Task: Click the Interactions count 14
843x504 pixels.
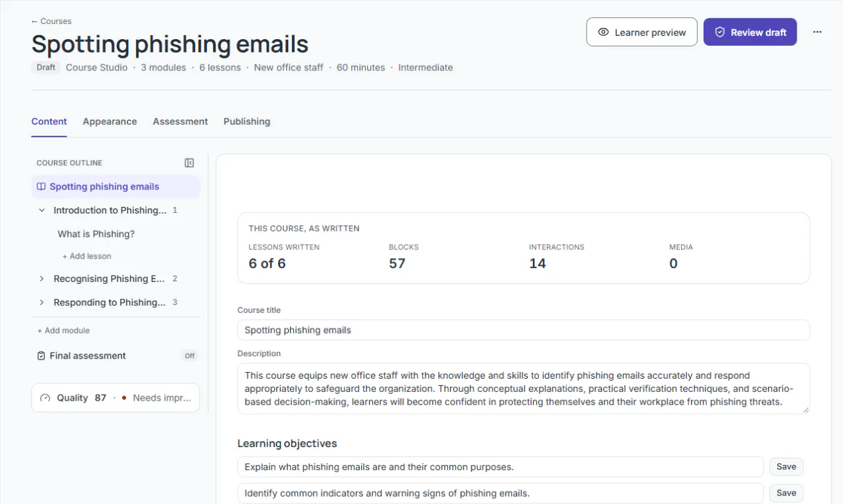Action: tap(537, 263)
